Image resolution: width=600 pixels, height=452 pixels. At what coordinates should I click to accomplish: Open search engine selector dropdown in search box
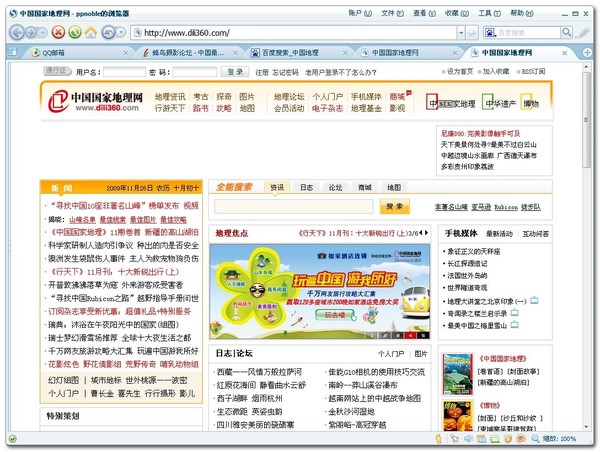(490, 33)
